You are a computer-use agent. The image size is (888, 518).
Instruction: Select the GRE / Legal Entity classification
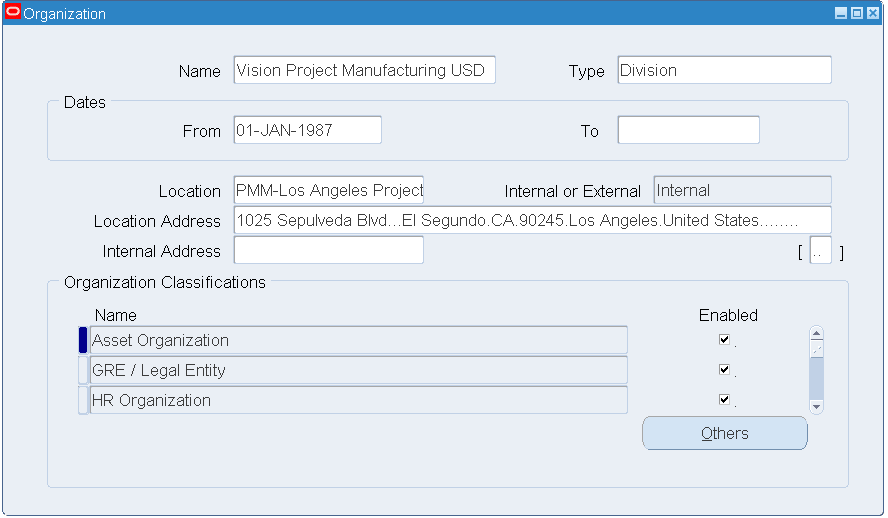358,370
